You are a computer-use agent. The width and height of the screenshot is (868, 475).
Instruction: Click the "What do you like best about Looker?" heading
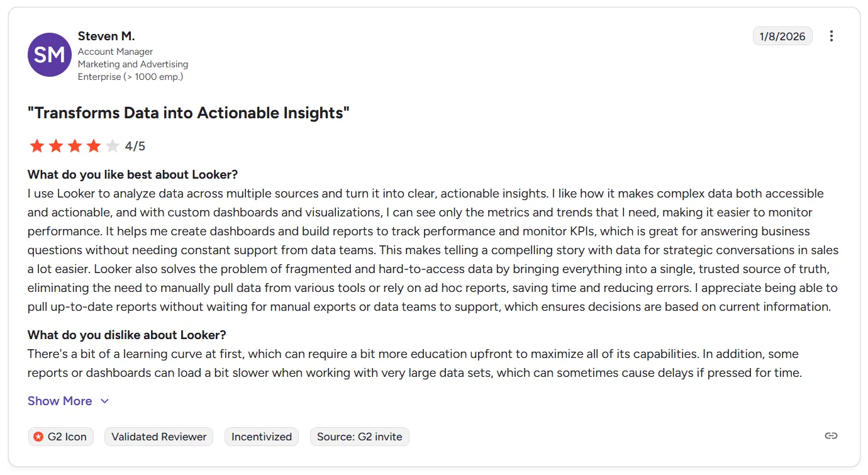pyautogui.click(x=132, y=174)
